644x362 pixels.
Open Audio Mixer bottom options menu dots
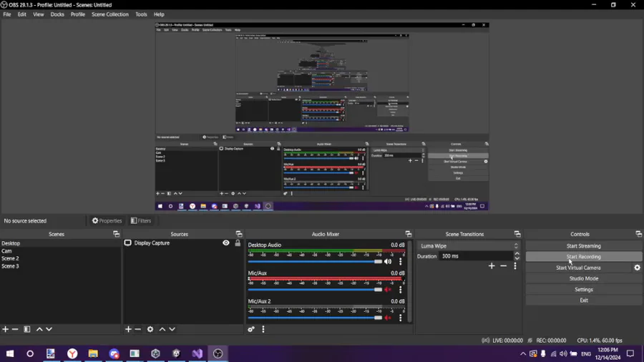pos(263,329)
